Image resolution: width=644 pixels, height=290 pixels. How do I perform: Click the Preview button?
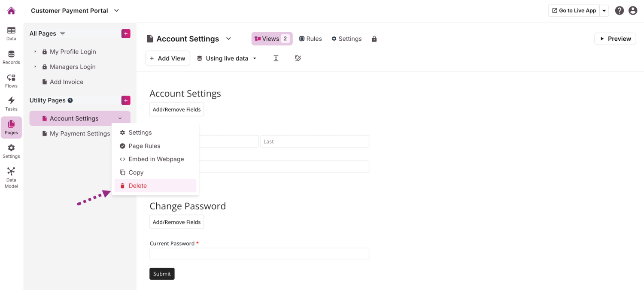point(615,39)
